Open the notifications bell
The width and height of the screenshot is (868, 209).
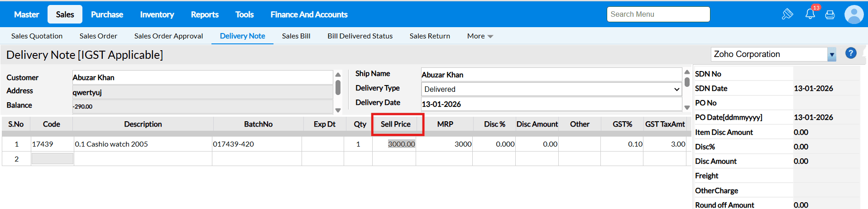pyautogui.click(x=810, y=14)
